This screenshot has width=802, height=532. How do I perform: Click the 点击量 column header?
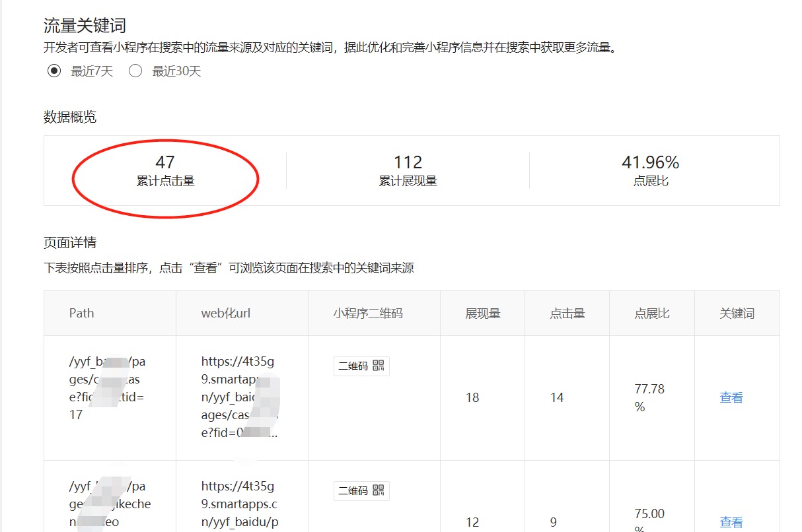pos(567,313)
